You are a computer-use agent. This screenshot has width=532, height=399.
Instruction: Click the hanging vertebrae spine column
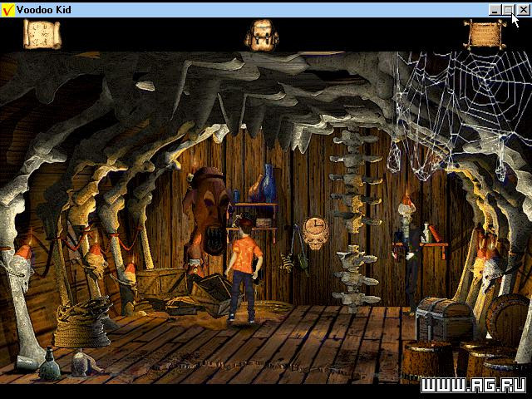click(x=356, y=219)
